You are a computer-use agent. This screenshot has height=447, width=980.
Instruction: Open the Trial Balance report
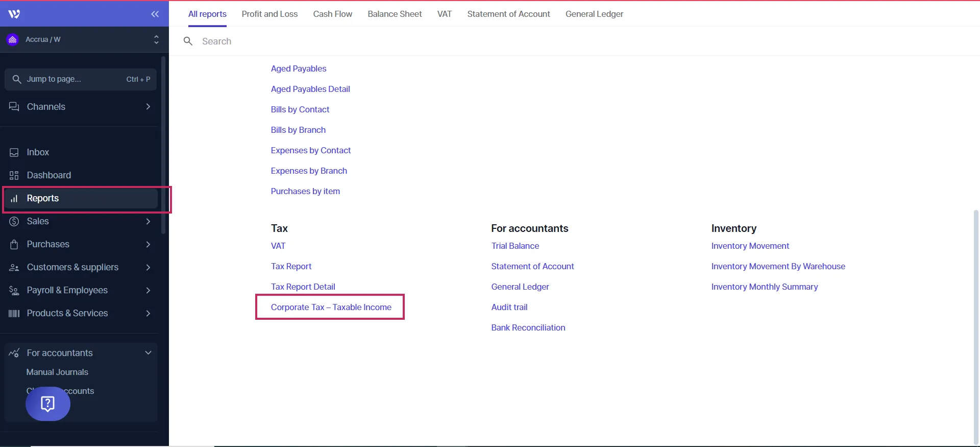tap(515, 246)
